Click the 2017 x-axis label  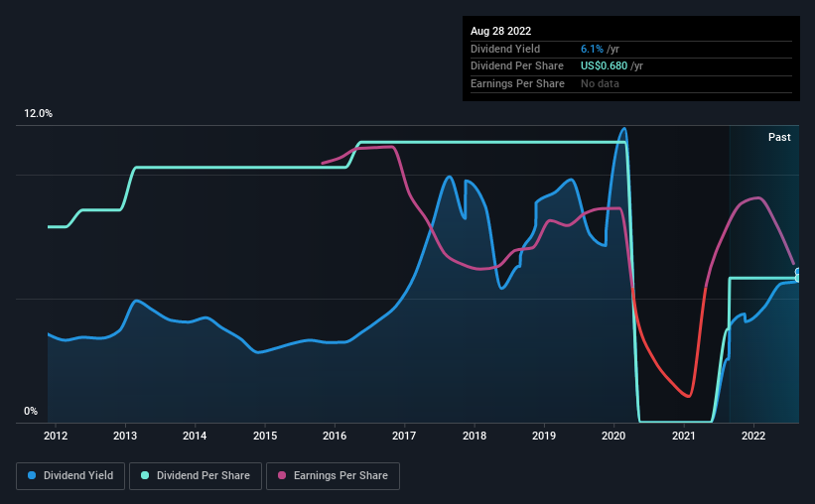(x=404, y=436)
